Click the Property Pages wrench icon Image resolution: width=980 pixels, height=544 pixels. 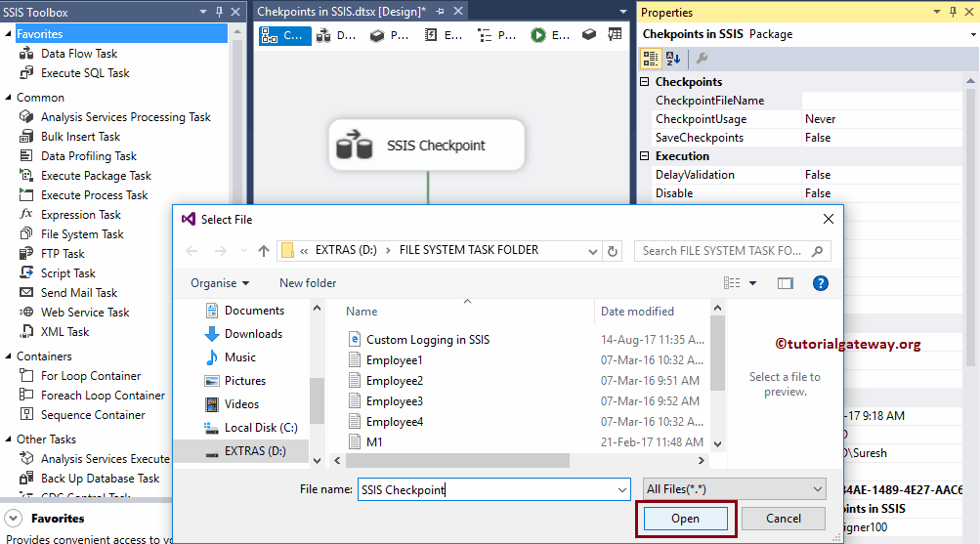tap(702, 59)
